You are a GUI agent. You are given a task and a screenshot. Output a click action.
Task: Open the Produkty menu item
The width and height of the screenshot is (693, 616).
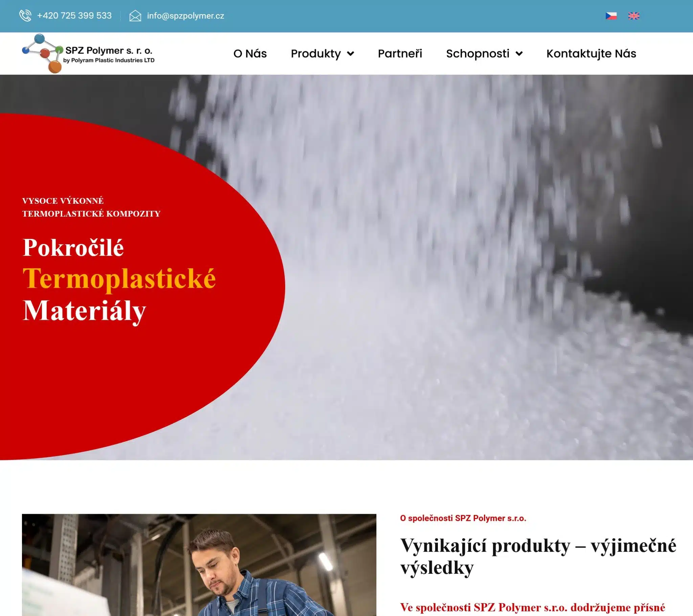(x=316, y=53)
